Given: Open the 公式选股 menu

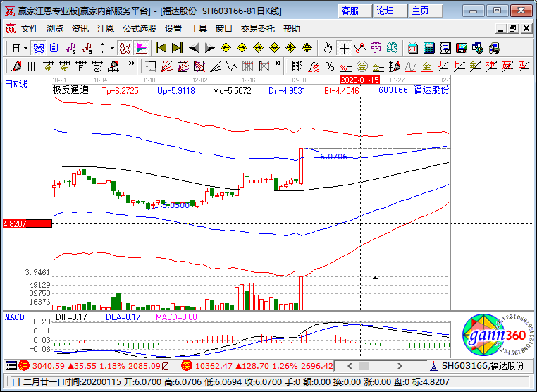Looking at the screenshot, I should (140, 29).
